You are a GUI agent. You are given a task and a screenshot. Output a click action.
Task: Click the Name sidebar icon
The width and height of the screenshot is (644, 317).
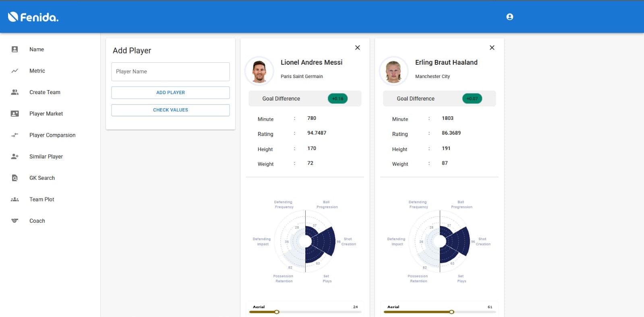(x=15, y=49)
